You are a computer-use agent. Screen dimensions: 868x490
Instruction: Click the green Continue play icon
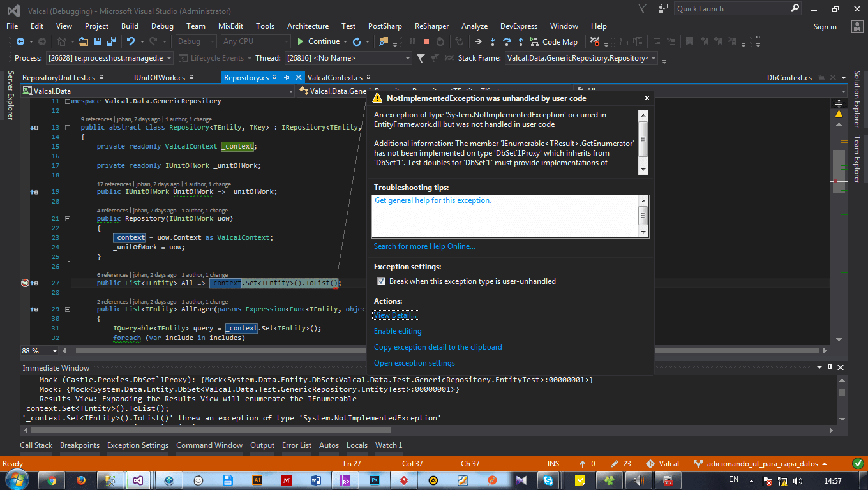[x=301, y=41]
